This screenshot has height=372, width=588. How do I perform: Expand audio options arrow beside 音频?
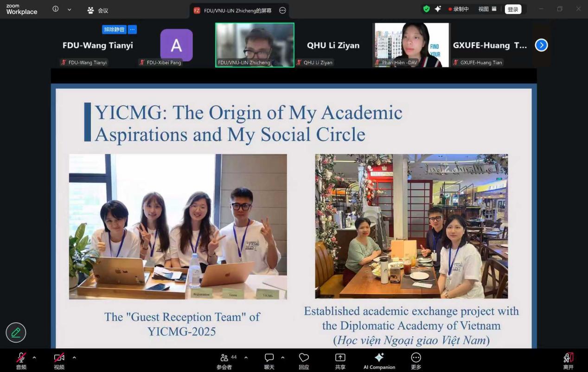(34, 357)
